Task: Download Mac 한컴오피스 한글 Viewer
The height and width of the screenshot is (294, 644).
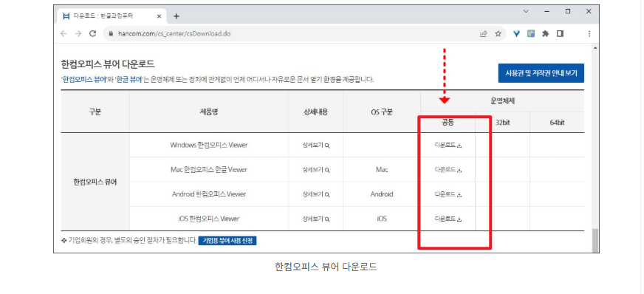Action: [x=448, y=170]
